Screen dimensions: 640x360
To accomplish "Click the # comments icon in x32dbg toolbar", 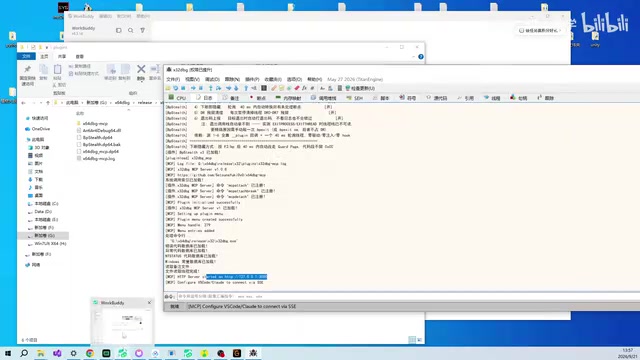I will [312, 88].
